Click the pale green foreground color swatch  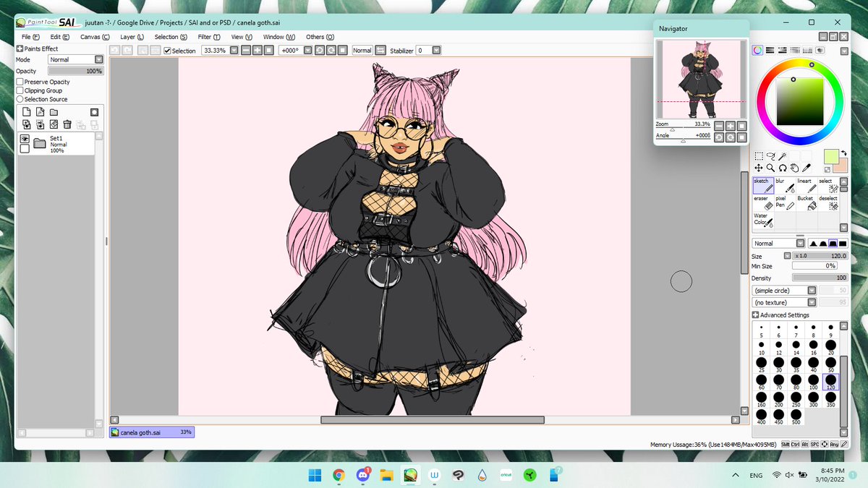coord(831,156)
